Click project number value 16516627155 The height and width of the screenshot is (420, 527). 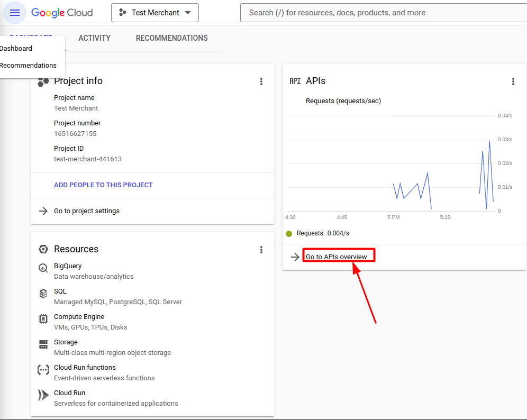coord(75,134)
